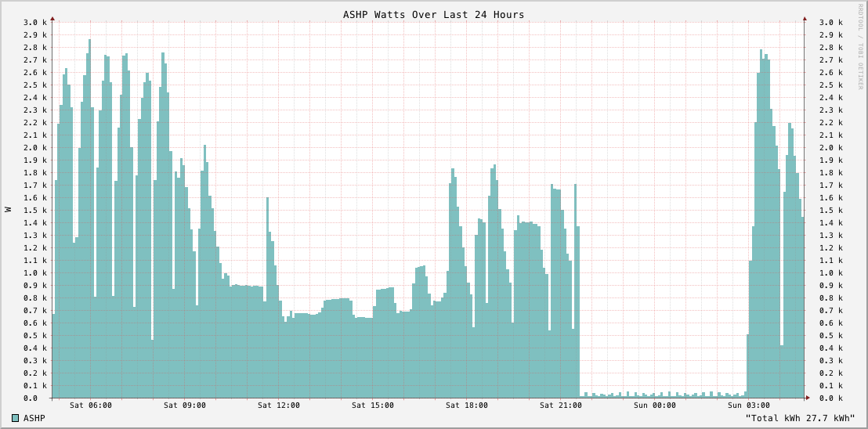Click the 1.0 k label on right axis
This screenshot has height=429, width=868.
coord(830,273)
